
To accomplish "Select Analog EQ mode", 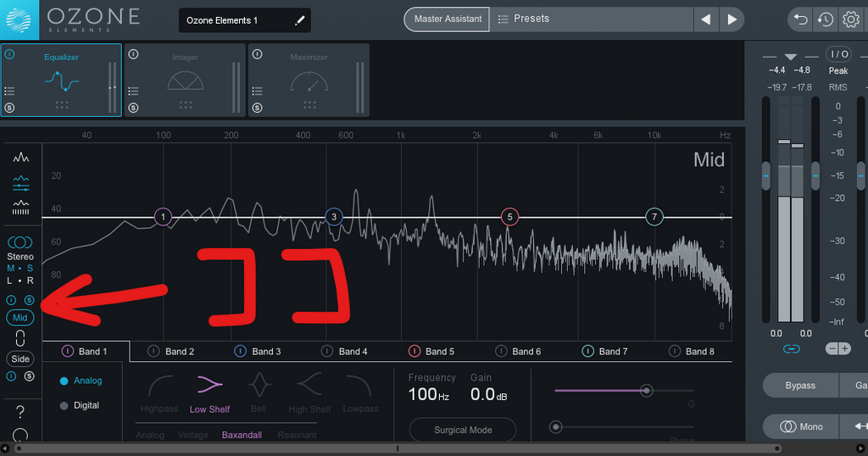I will [x=81, y=381].
